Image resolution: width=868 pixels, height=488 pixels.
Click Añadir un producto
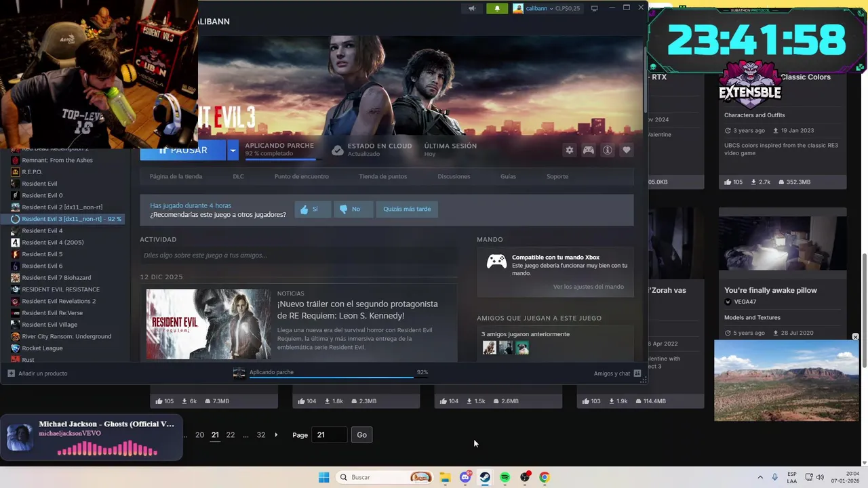pos(37,373)
